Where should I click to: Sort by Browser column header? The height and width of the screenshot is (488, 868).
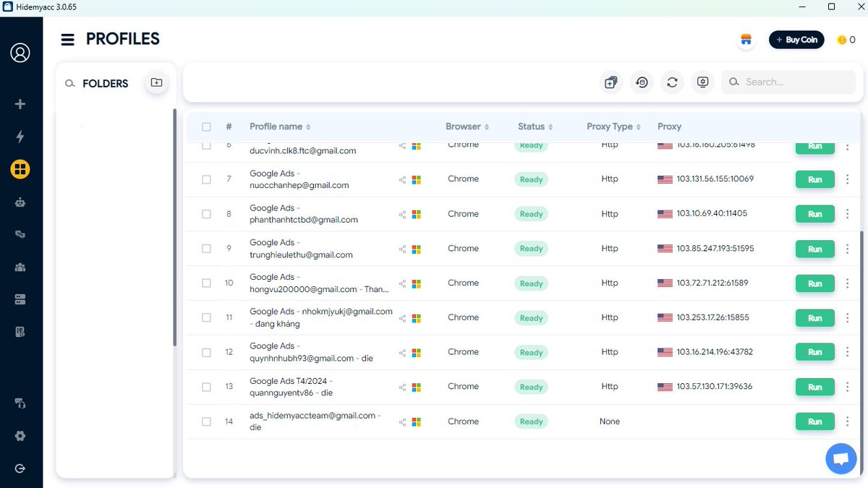467,127
